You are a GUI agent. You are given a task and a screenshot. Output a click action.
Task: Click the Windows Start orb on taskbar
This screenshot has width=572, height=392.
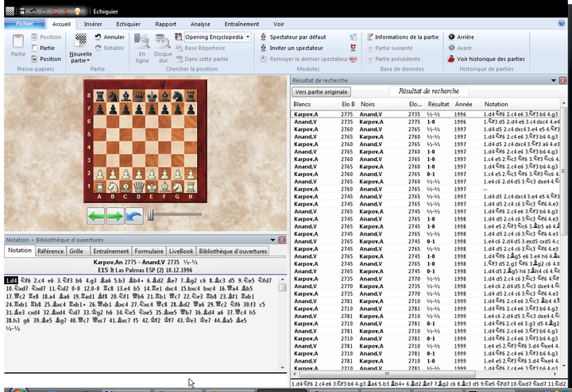pos(17,390)
